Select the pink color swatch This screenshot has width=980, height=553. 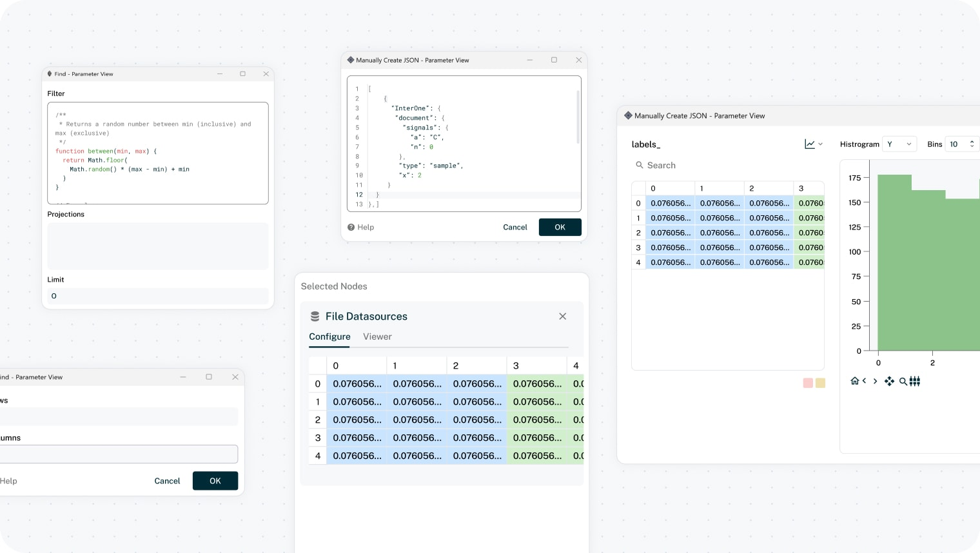pyautogui.click(x=808, y=383)
